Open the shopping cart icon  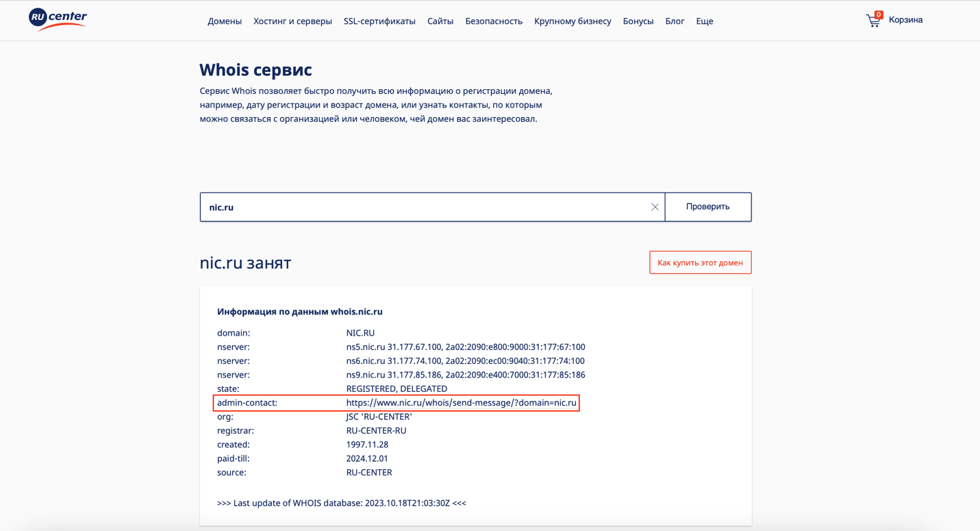click(874, 19)
